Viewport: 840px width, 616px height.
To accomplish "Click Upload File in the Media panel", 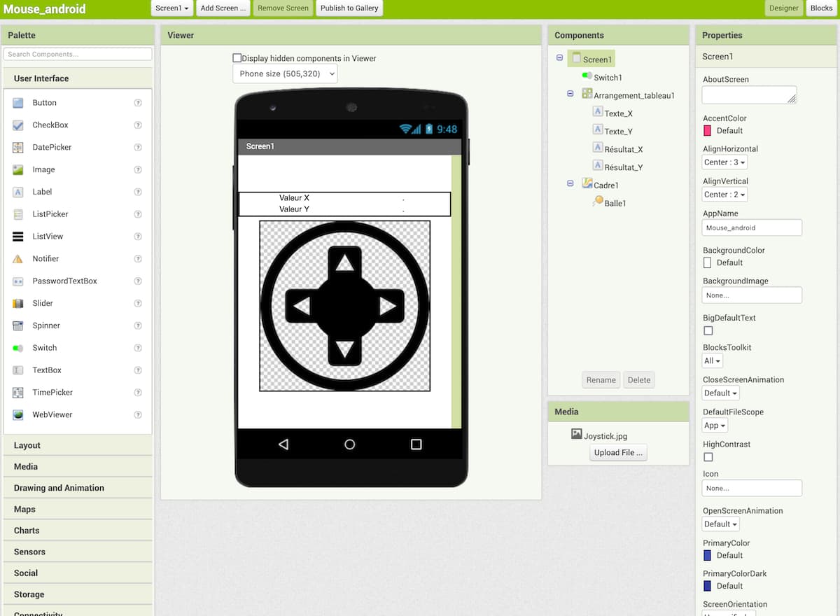I will point(617,452).
